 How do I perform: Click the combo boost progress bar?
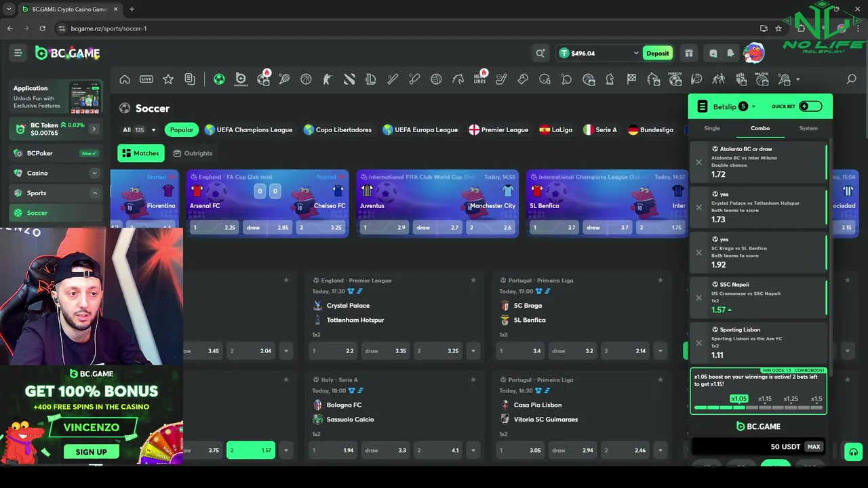click(758, 408)
